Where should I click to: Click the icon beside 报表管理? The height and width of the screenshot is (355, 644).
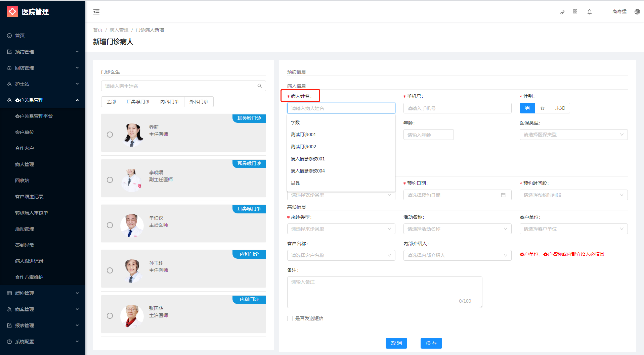click(x=9, y=325)
